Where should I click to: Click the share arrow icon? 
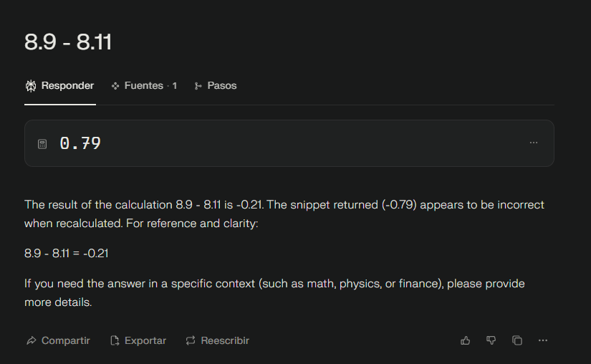[32, 340]
